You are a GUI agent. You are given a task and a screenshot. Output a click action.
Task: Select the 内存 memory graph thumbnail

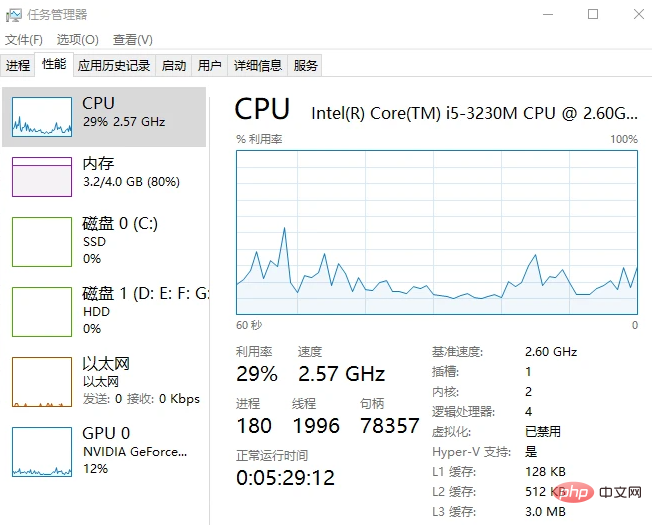(42, 176)
